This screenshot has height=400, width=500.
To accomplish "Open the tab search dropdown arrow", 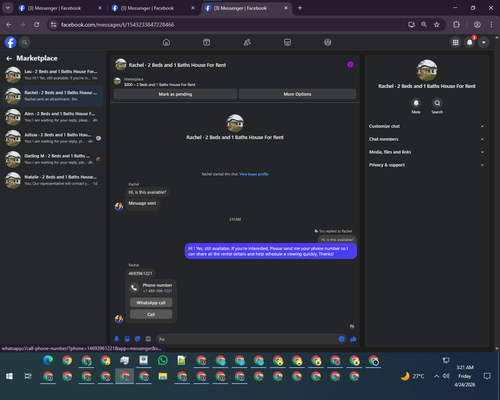I will click(x=7, y=8).
